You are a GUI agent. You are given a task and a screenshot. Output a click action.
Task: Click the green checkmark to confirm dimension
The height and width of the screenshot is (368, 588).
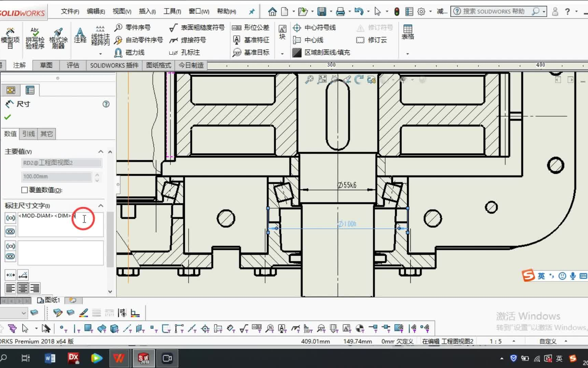(x=7, y=117)
